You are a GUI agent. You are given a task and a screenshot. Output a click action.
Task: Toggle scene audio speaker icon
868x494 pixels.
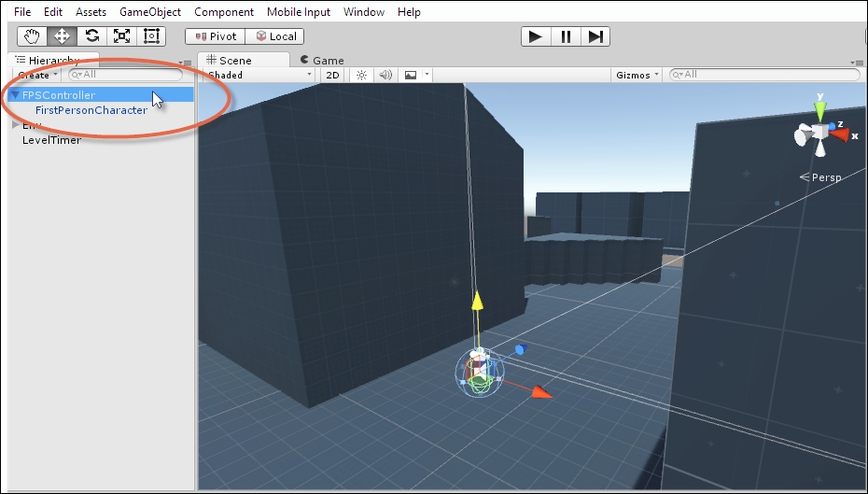pos(385,75)
